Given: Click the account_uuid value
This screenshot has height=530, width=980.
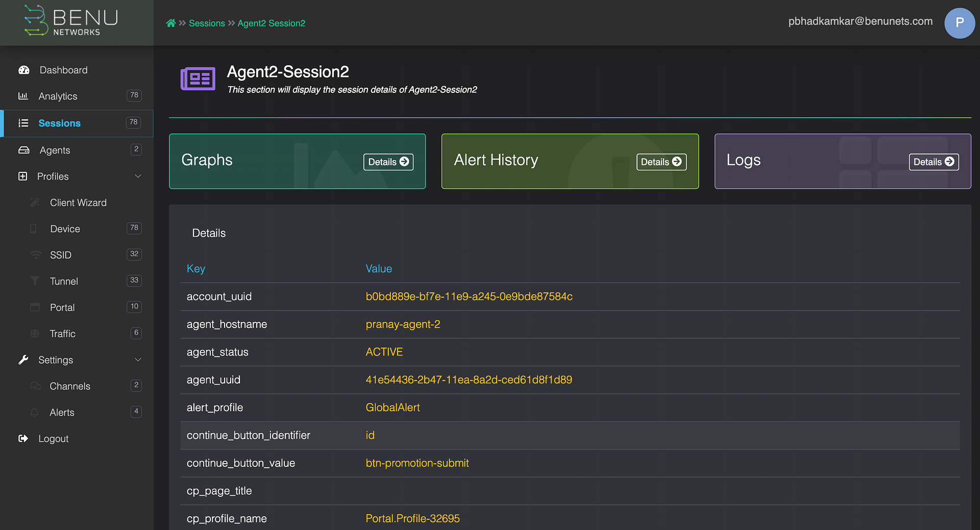Looking at the screenshot, I should tap(469, 296).
